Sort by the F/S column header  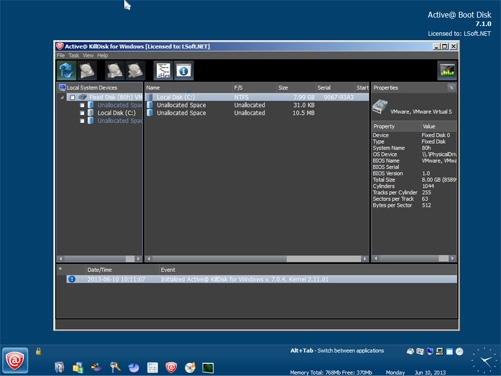[x=254, y=88]
